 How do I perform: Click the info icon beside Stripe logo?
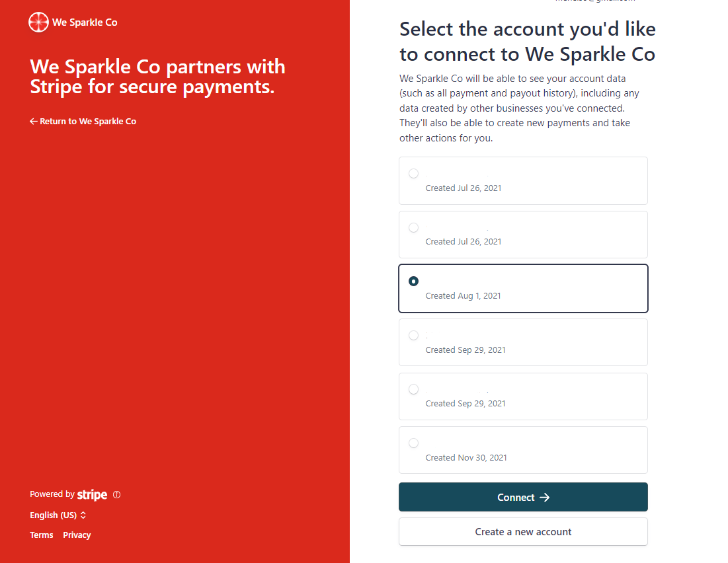(x=116, y=495)
